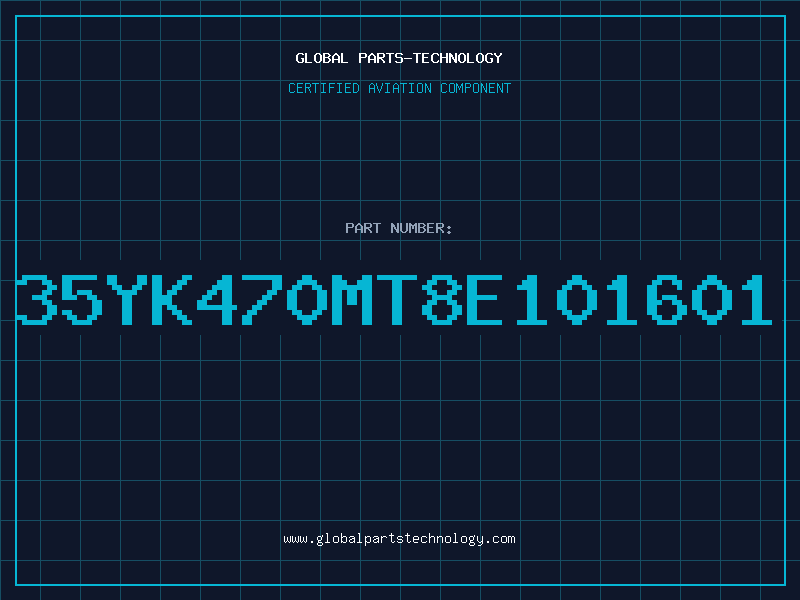The width and height of the screenshot is (800, 600).
Task: Select the word AVIATION in the subtitle
Action: point(400,88)
